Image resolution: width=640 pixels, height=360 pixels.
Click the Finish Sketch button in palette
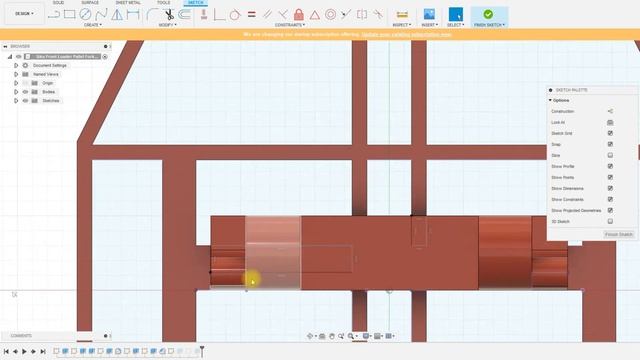click(x=618, y=234)
